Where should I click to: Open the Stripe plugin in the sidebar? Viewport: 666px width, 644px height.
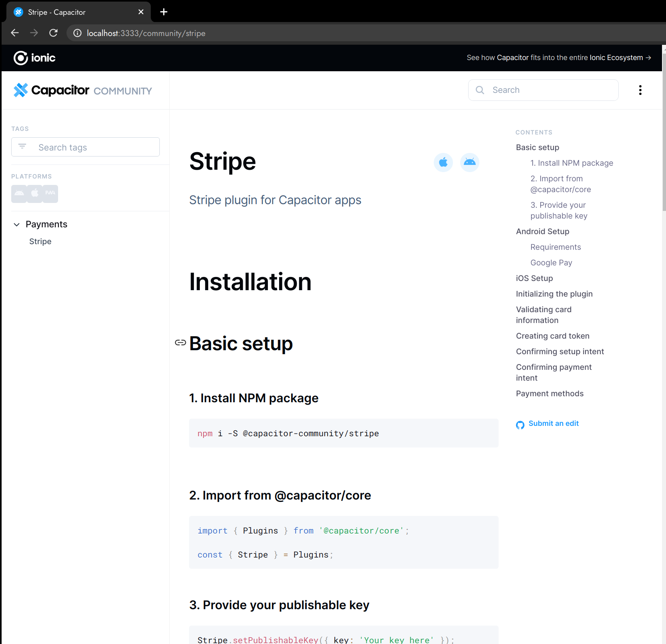(40, 241)
